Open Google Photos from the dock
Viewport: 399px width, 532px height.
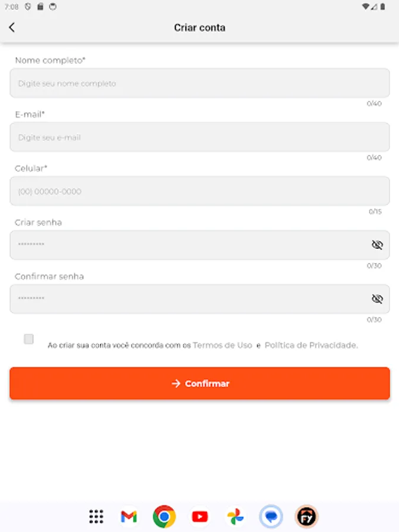point(235,516)
